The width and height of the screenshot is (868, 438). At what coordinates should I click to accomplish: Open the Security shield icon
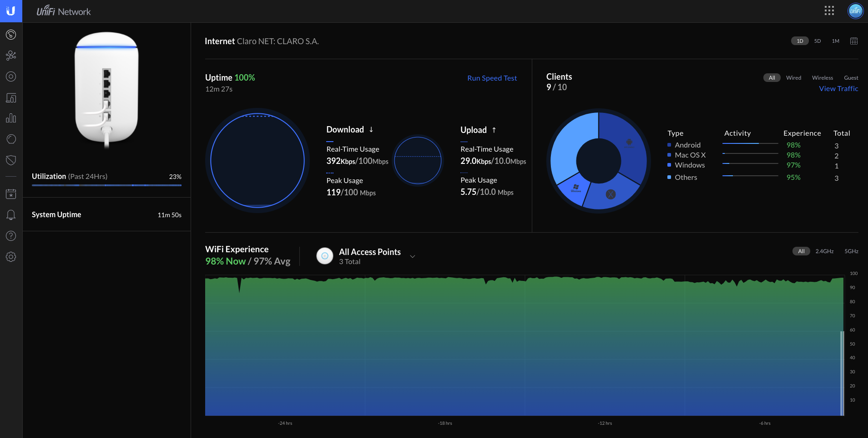[x=11, y=160]
